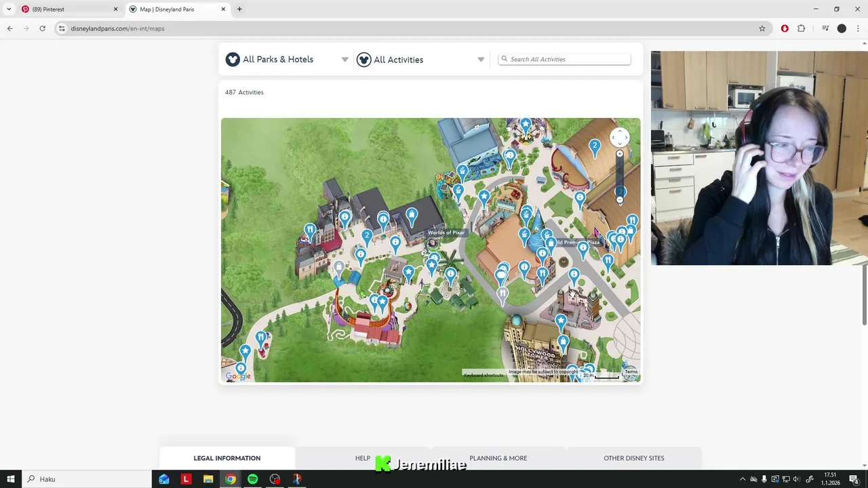The image size is (868, 488).
Task: Open the Chrome three-dot menu
Action: click(859, 28)
